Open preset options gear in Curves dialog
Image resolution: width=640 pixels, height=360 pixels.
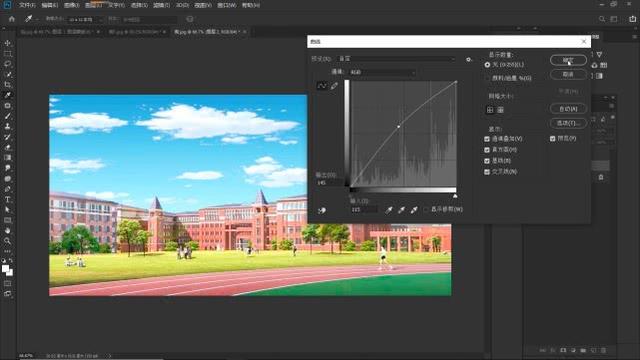pyautogui.click(x=469, y=59)
